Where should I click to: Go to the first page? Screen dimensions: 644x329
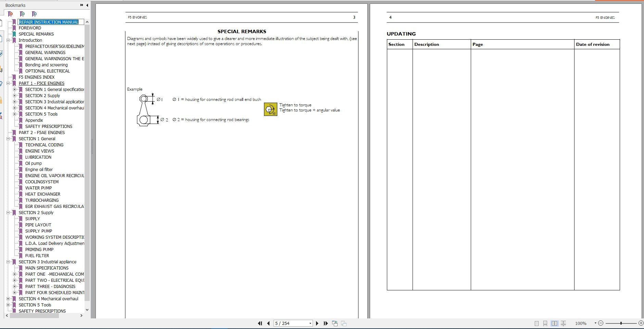point(260,323)
